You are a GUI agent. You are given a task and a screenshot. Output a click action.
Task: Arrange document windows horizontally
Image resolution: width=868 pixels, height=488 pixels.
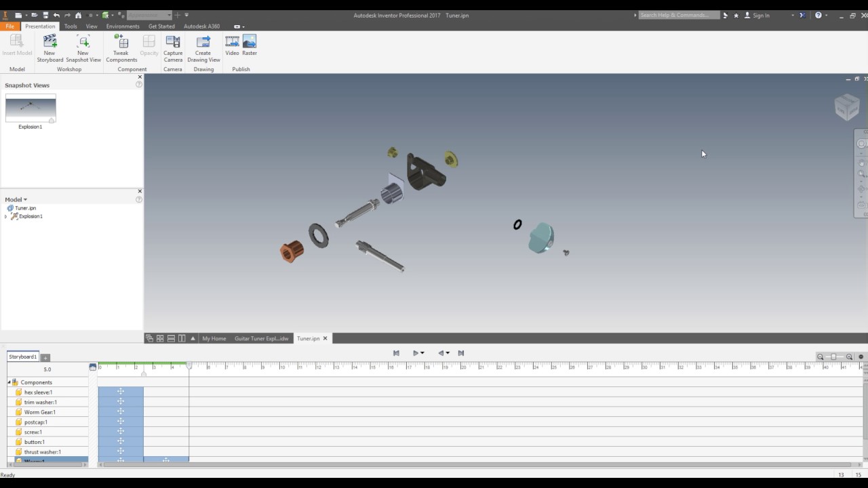[171, 338]
